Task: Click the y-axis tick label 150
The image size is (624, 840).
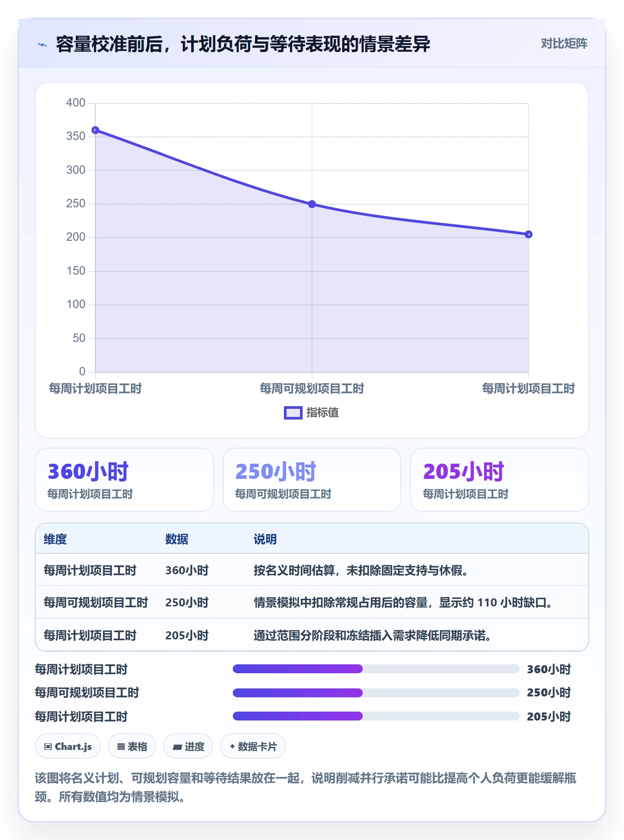Action: pyautogui.click(x=76, y=271)
